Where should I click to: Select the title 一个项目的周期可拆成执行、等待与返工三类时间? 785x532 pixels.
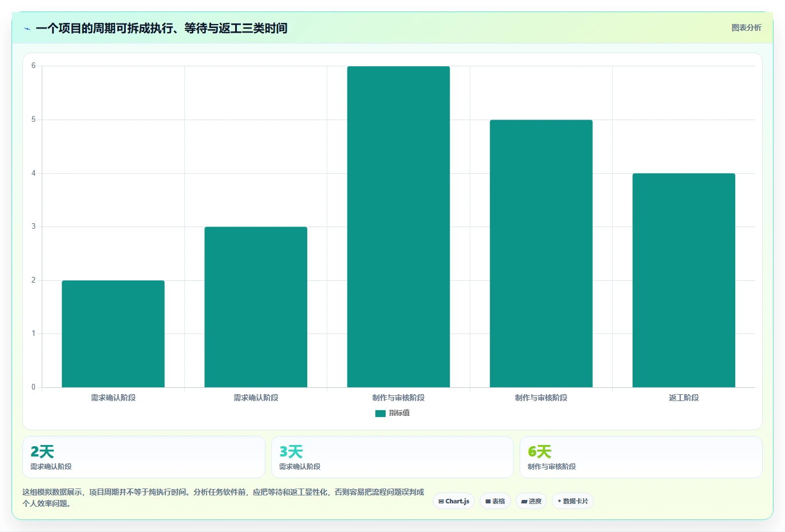(x=161, y=28)
